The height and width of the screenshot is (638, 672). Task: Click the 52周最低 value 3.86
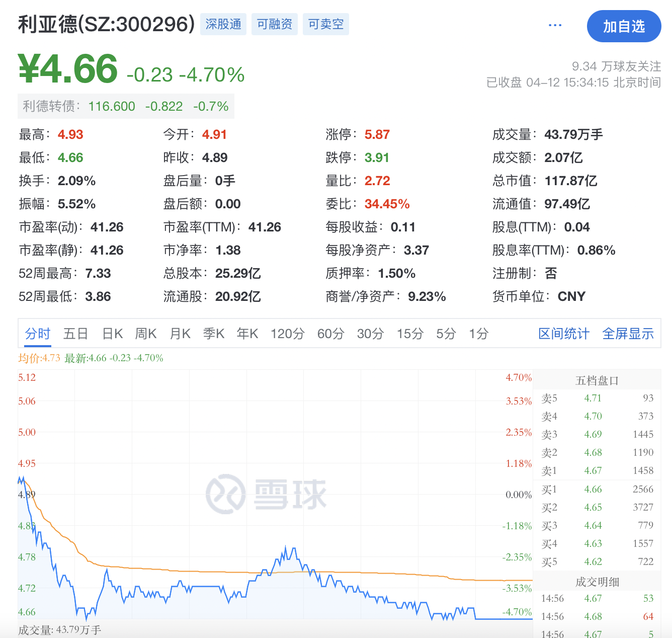98,296
